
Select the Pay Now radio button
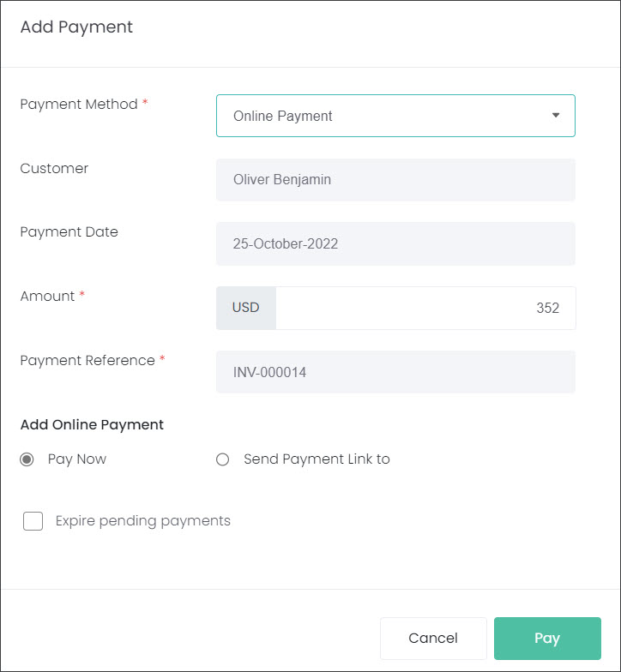27,459
